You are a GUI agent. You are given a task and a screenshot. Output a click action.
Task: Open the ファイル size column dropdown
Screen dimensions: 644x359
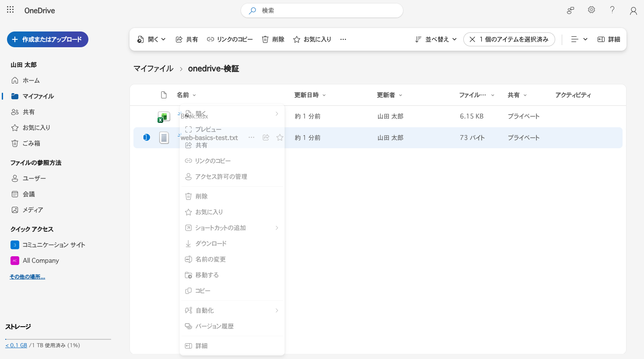(477, 95)
